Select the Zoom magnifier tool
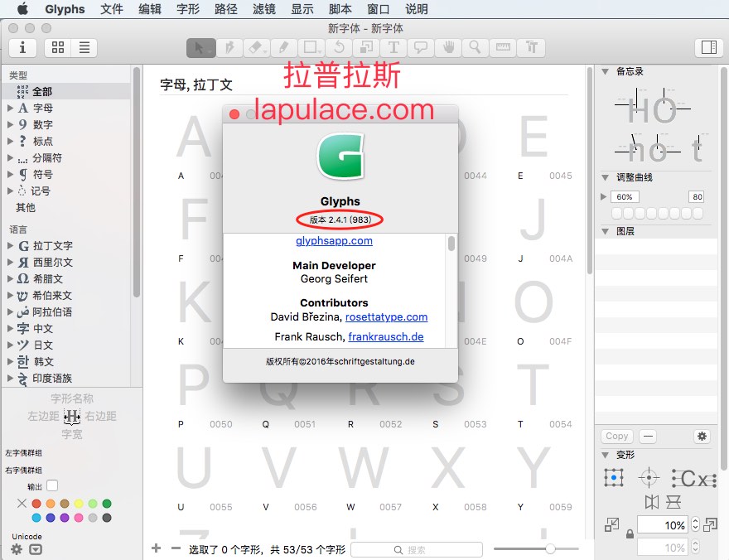Image resolution: width=729 pixels, height=560 pixels. click(476, 48)
